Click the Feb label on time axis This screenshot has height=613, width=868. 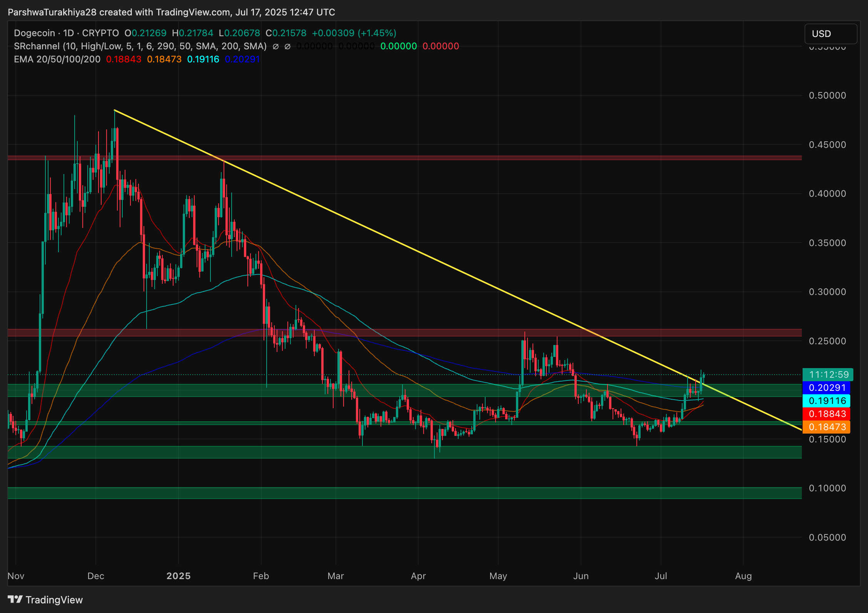[261, 576]
